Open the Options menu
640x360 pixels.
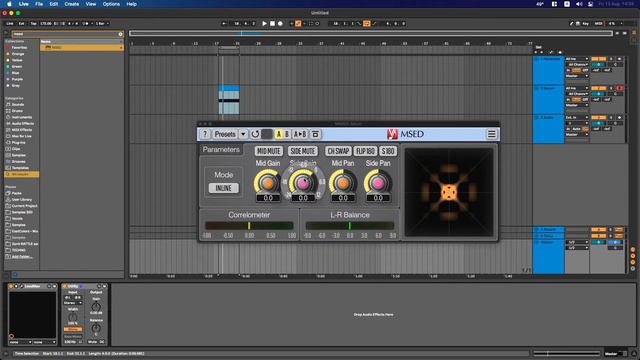(111, 4)
